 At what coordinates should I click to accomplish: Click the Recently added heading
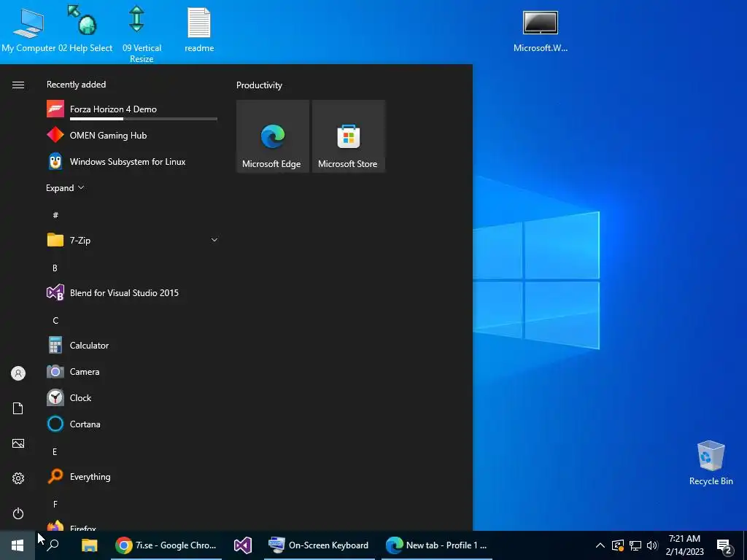coord(76,85)
